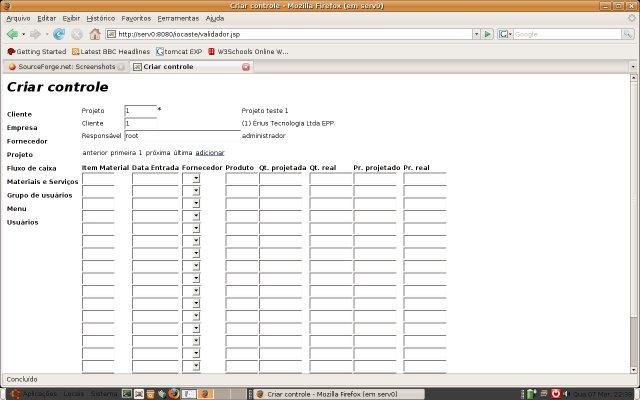Viewport: 640px width, 400px height.
Task: Go back with the green Back arrow
Action: click(x=12, y=34)
